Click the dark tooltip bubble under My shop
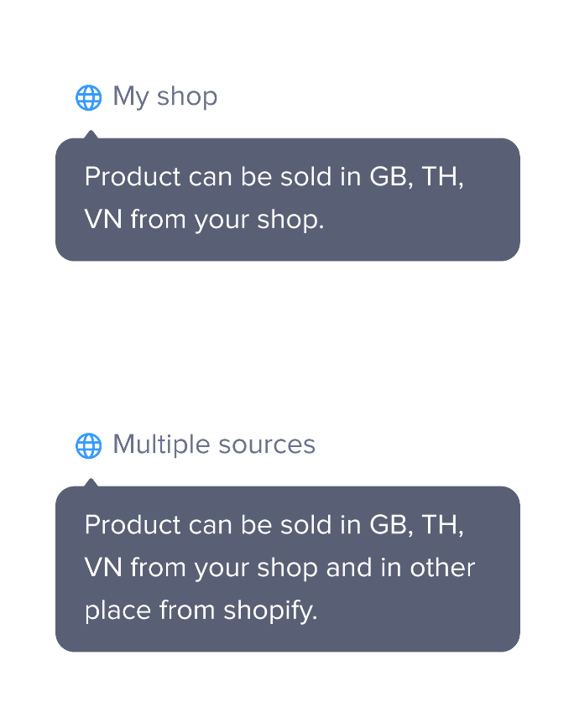The width and height of the screenshot is (574, 728). pos(287,198)
